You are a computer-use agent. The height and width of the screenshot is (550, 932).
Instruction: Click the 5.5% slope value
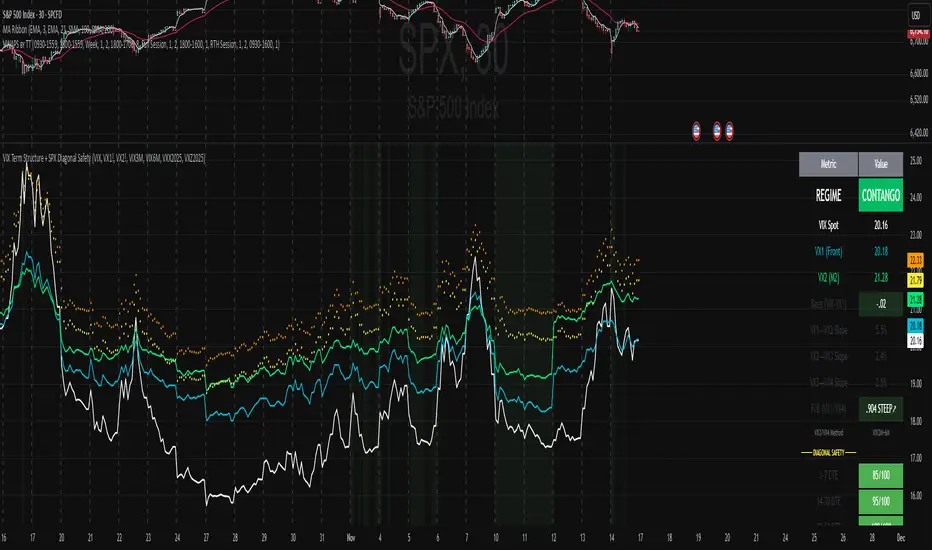coord(881,330)
